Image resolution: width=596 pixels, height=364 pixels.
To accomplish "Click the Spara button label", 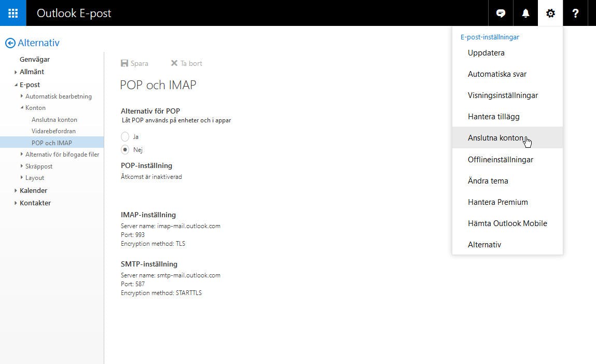I will 140,63.
